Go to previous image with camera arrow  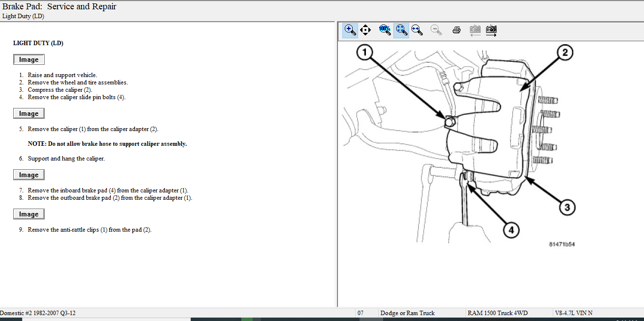[x=475, y=30]
